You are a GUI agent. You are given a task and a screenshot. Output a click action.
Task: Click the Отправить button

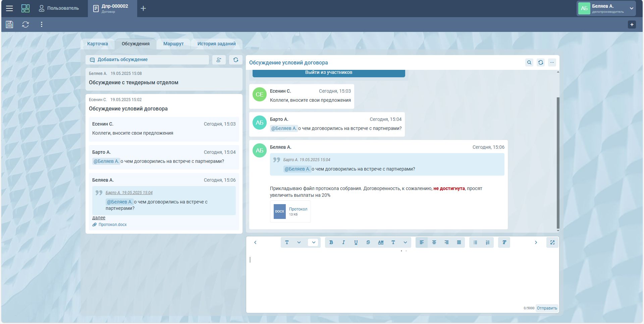(x=547, y=308)
